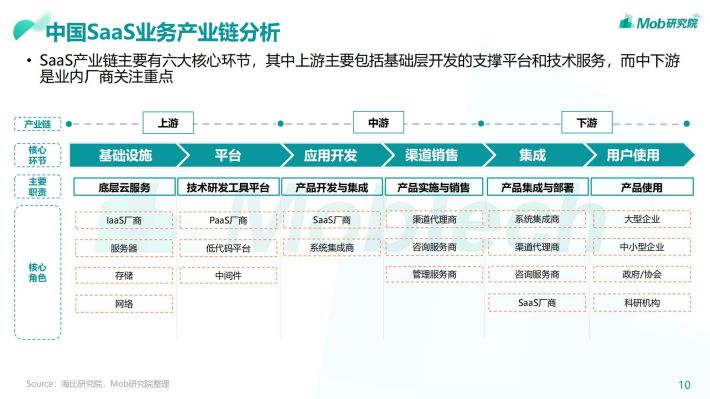Click SaaS厂商 under 产品集成与部署

pos(537,303)
